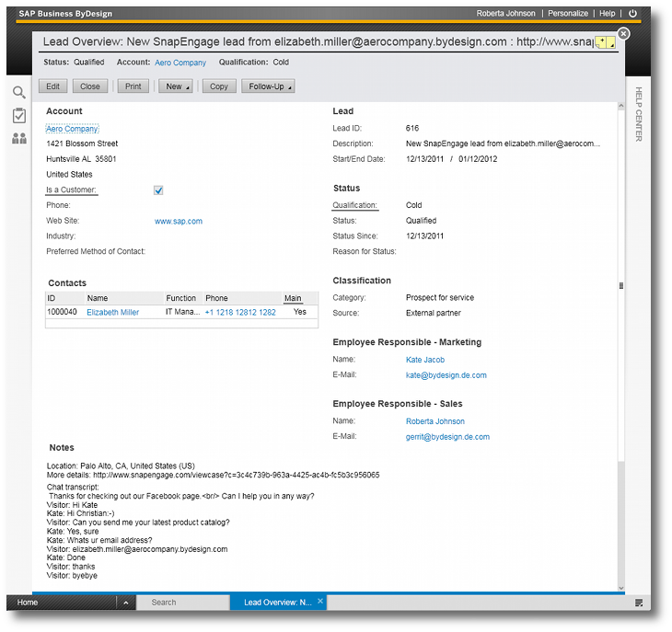Image resolution: width=672 pixels, height=632 pixels.
Task: Open Kate Jacob employee link
Action: [x=425, y=360]
